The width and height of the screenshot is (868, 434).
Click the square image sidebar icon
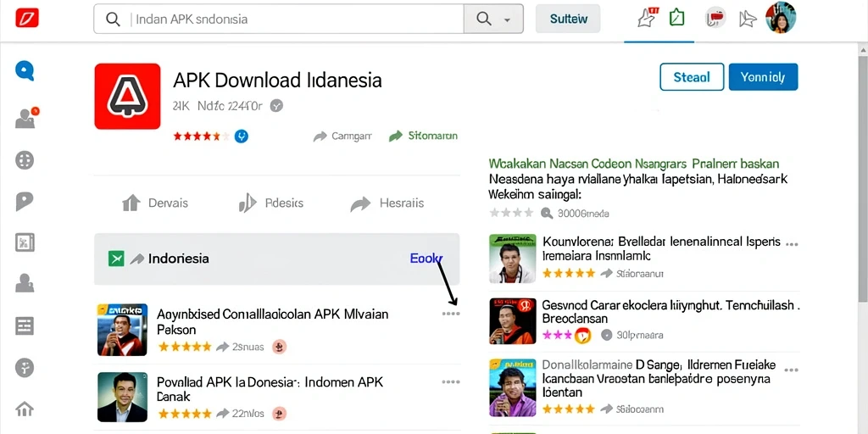pos(25,242)
